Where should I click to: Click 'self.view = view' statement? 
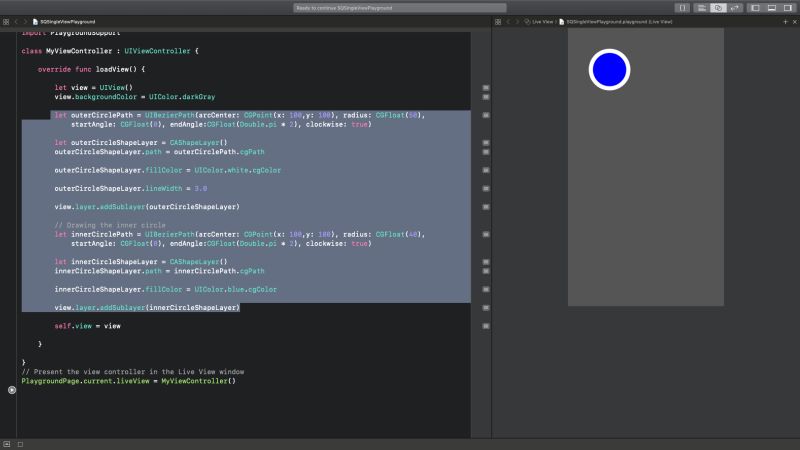click(x=87, y=326)
